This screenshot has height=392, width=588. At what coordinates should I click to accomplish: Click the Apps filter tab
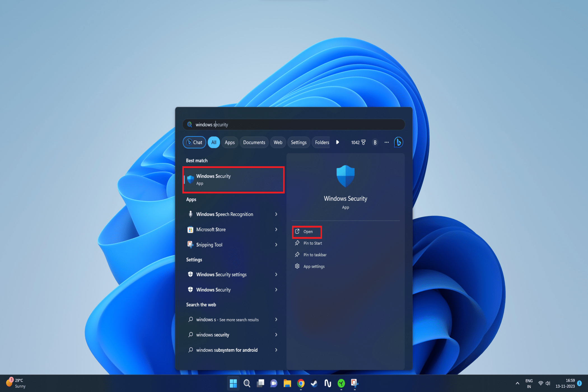coord(229,142)
